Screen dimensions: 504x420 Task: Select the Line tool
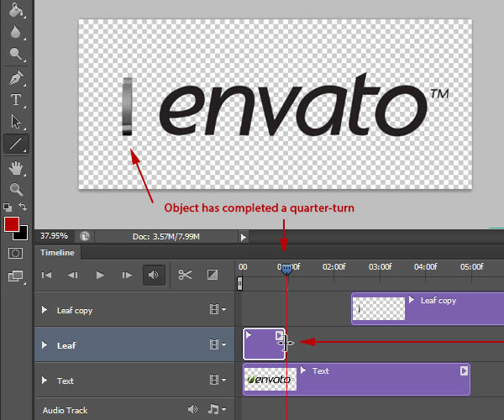pos(16,144)
